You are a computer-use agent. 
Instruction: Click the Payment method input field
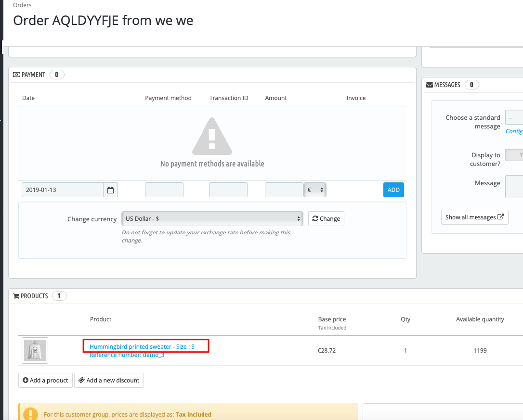pyautogui.click(x=164, y=190)
